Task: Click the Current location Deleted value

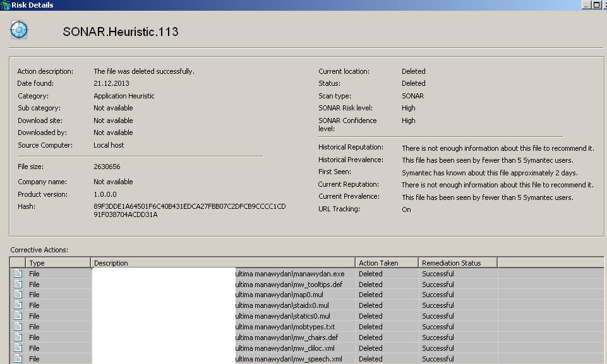Action: click(414, 71)
